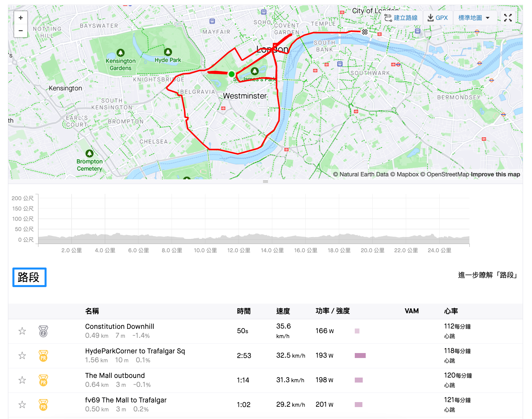Click the green start marker on route
Screen dimensions: 532x419
coord(232,74)
